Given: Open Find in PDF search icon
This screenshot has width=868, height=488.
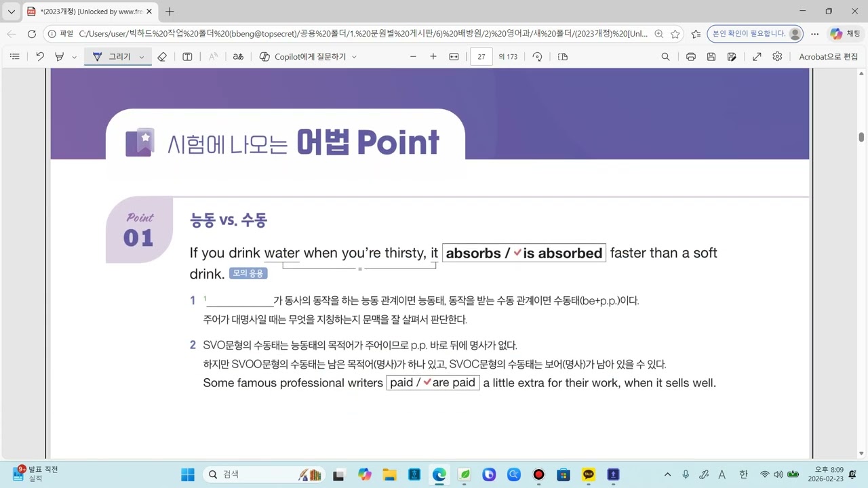Looking at the screenshot, I should [x=665, y=57].
